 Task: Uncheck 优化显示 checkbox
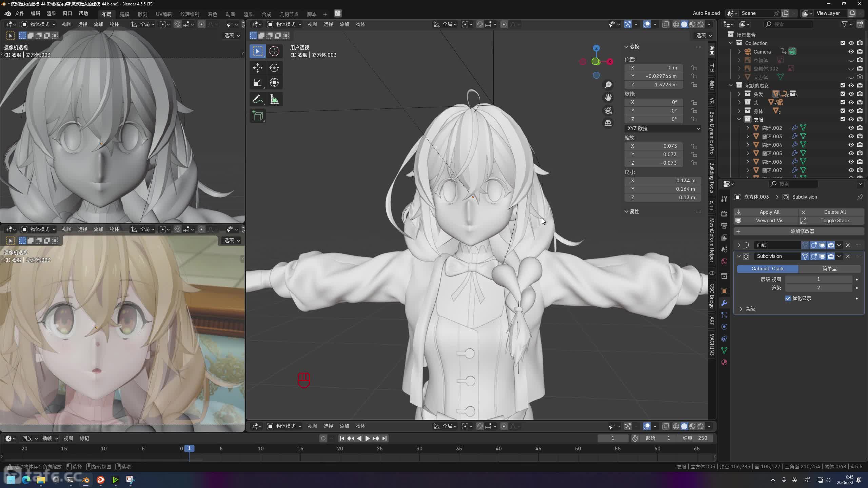[788, 298]
